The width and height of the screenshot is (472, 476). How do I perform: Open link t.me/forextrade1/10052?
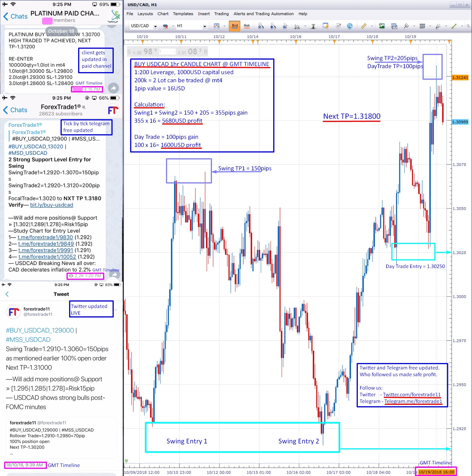[x=47, y=256]
